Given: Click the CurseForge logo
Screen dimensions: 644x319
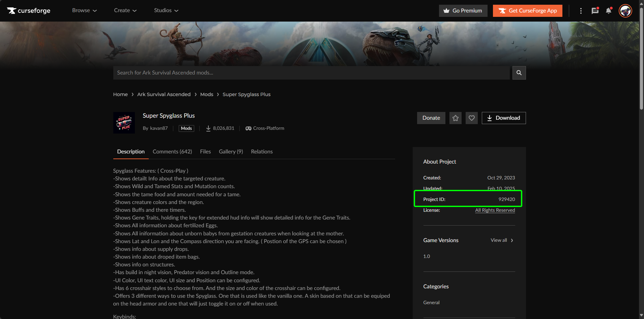Looking at the screenshot, I should 29,11.
